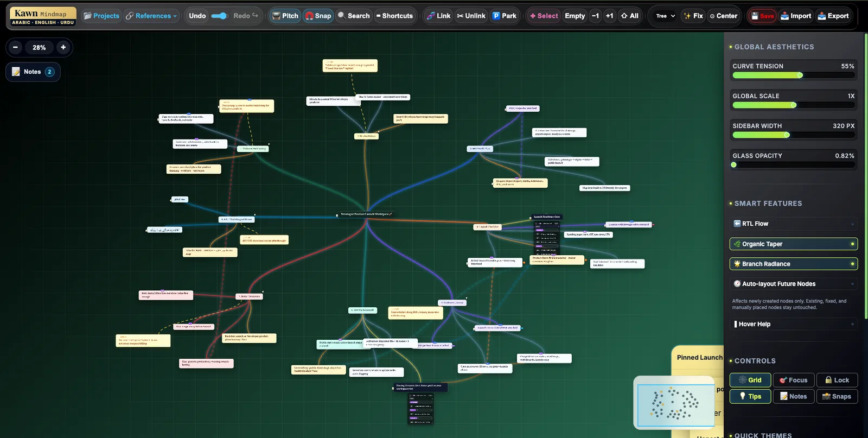The image size is (868, 438).
Task: Click the Undo button
Action: click(197, 16)
